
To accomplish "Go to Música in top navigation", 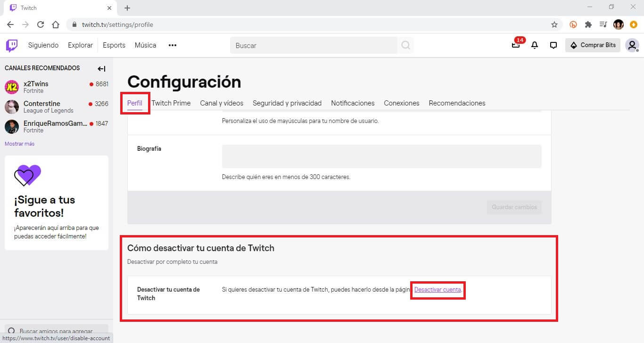I will [x=145, y=45].
